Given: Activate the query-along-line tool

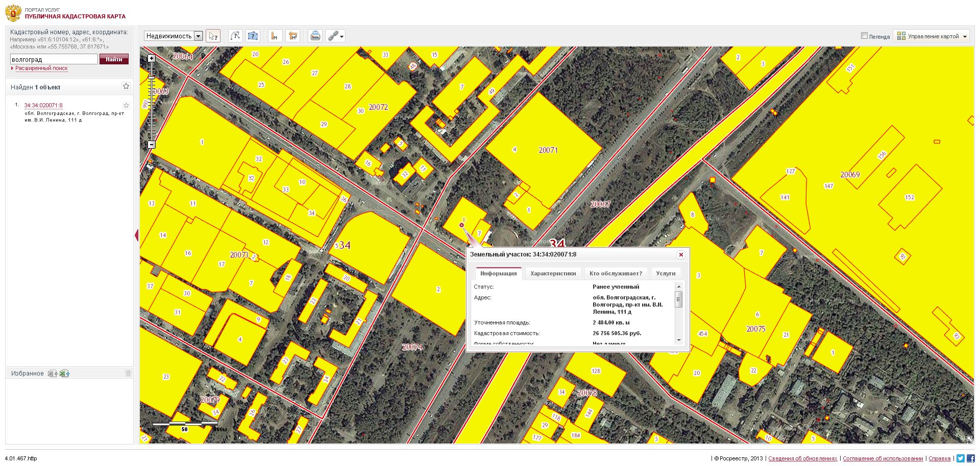Looking at the screenshot, I should pos(235,36).
